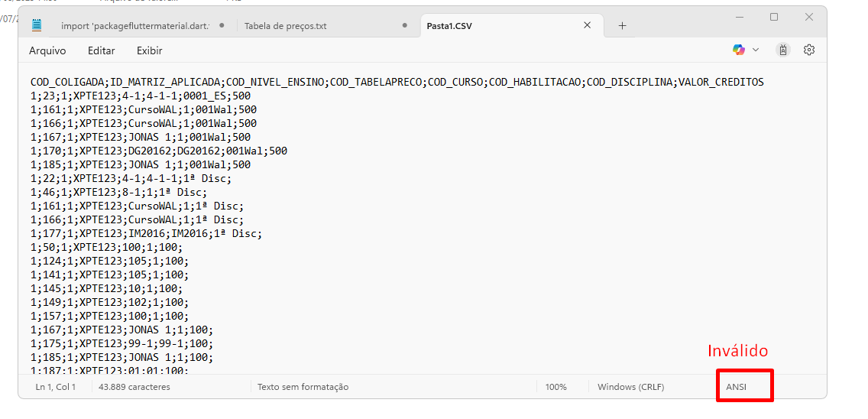Open the Arquivo menu
The image size is (868, 419).
coord(47,50)
